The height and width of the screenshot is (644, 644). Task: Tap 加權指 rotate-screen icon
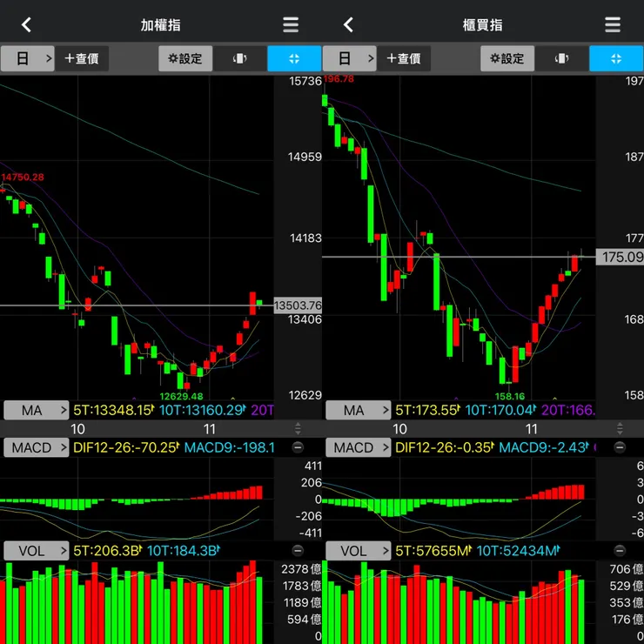(240, 58)
